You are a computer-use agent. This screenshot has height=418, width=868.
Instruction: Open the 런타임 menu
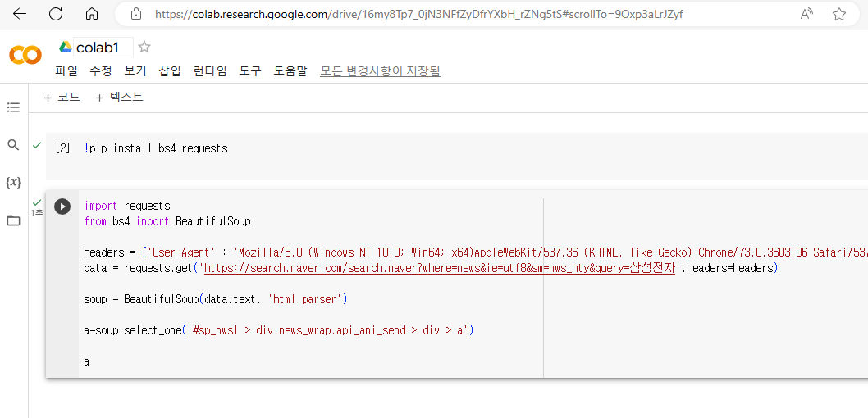click(210, 70)
